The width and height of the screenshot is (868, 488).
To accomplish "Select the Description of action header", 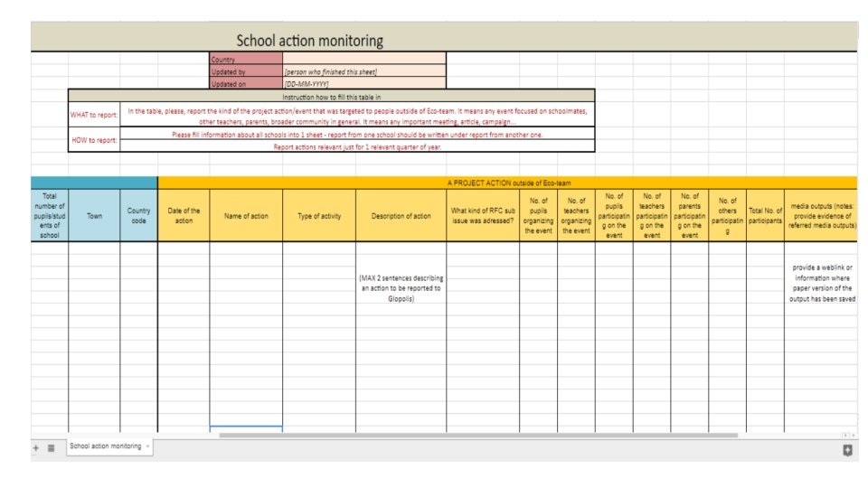I will click(x=401, y=215).
